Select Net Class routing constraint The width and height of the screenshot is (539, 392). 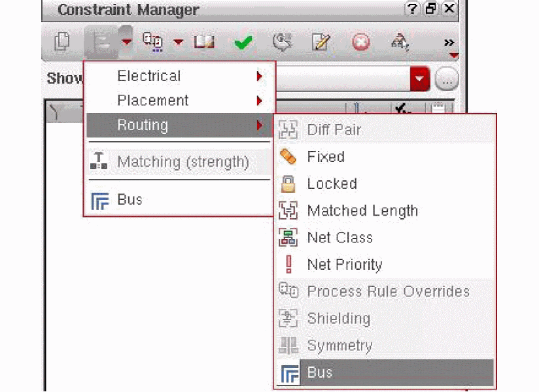[x=385, y=238]
